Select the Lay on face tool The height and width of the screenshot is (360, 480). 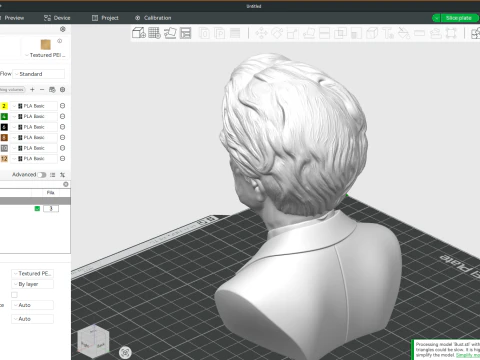308,33
